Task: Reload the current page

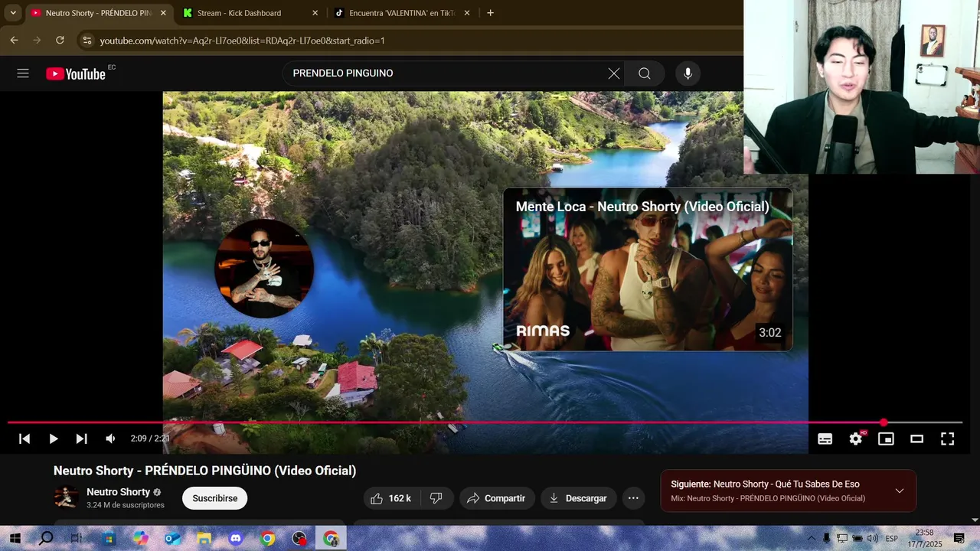Action: tap(60, 41)
